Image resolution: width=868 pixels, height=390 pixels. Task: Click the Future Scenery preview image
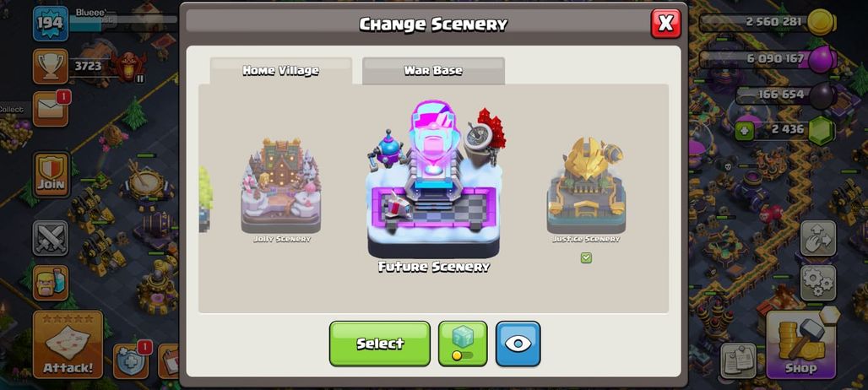434,179
